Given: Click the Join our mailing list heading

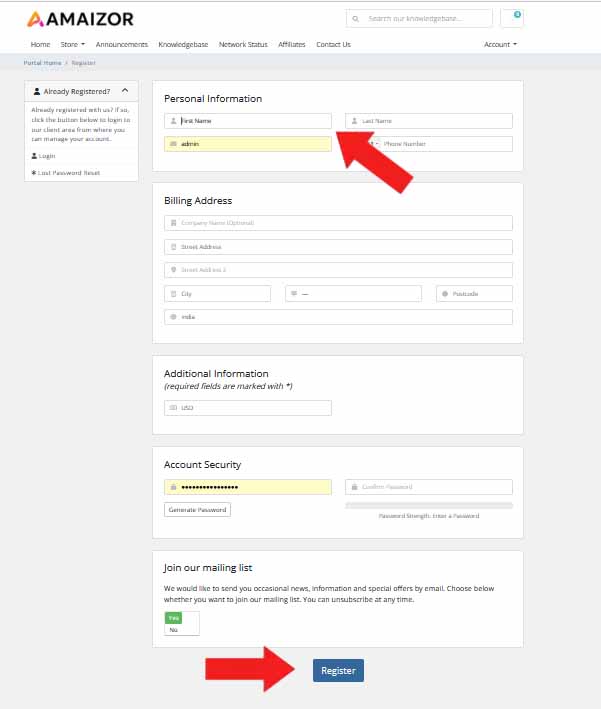Looking at the screenshot, I should pyautogui.click(x=208, y=567).
